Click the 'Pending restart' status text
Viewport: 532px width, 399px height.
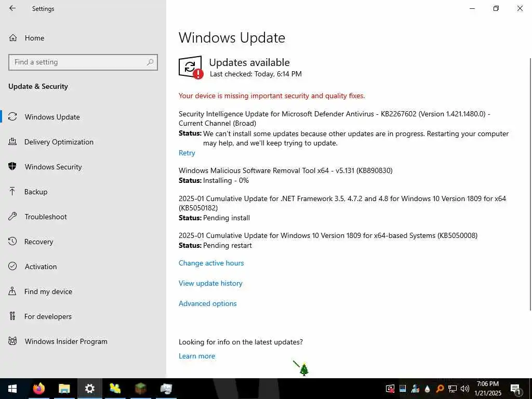(x=228, y=245)
